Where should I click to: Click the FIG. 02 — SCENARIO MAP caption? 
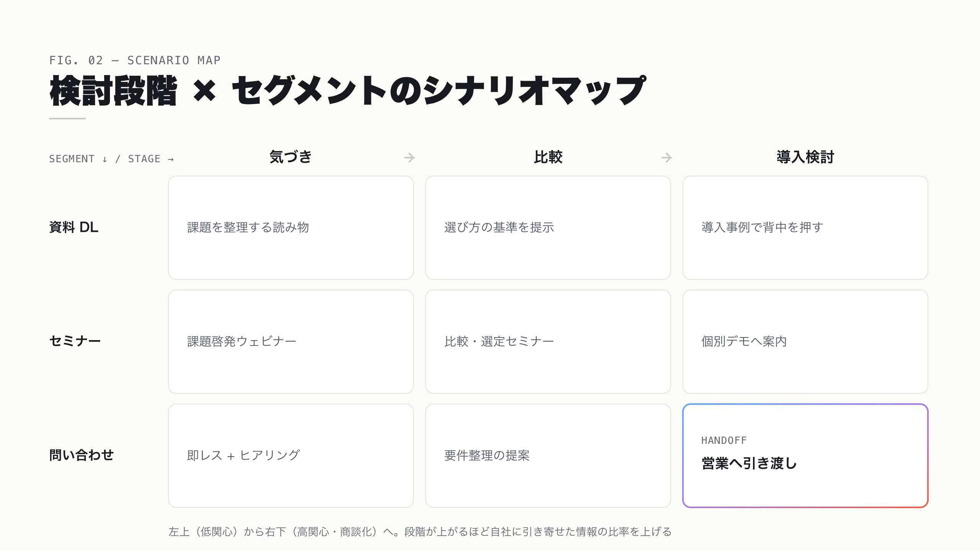click(135, 60)
